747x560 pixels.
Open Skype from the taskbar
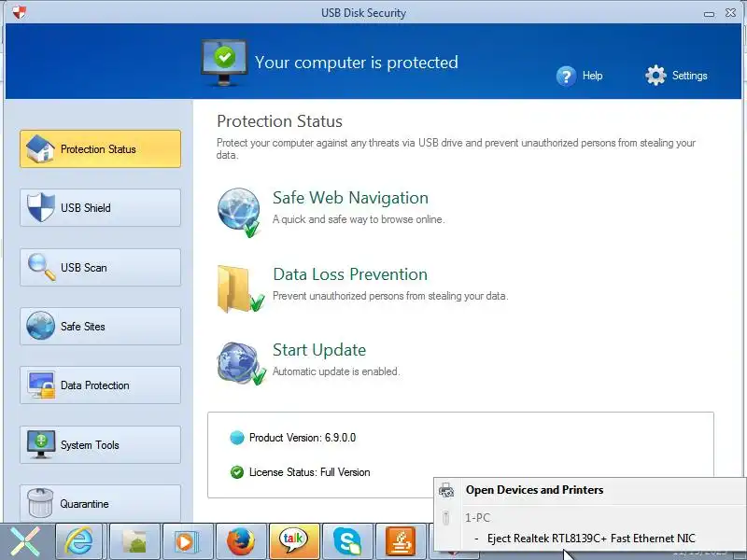(x=347, y=541)
